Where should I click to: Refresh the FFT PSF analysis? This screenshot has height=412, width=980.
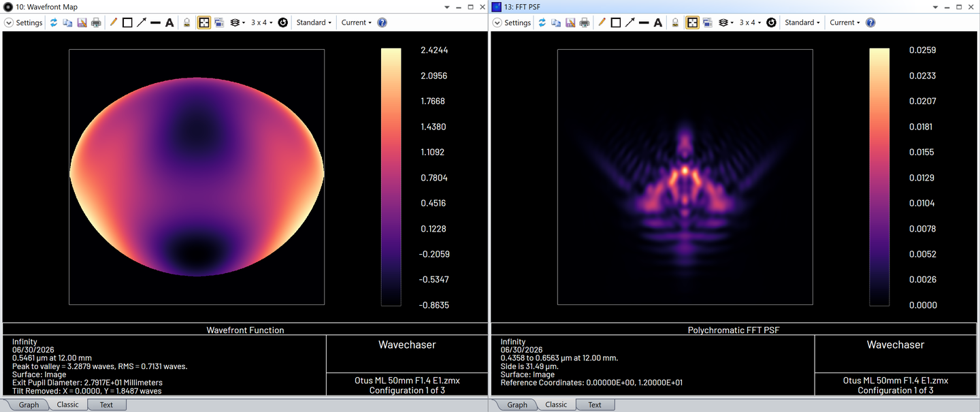pos(542,22)
